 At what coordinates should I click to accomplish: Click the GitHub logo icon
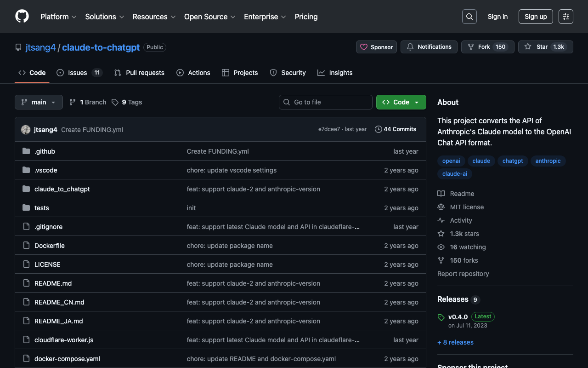click(22, 17)
